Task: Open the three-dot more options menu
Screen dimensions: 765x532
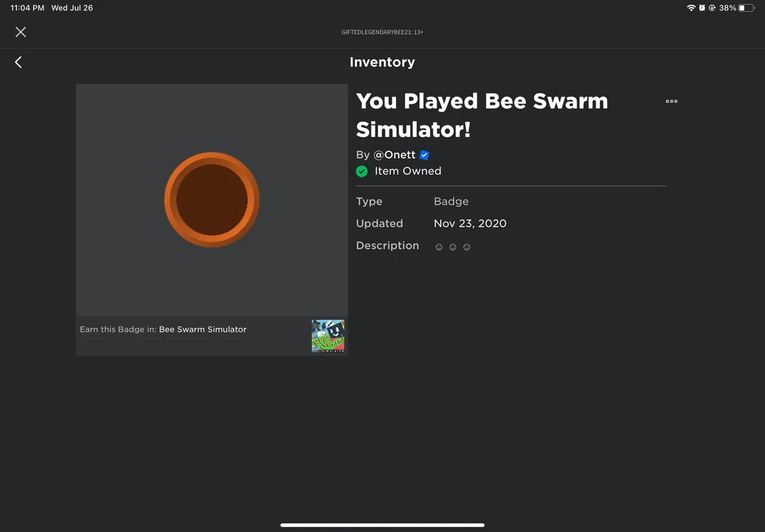Action: pyautogui.click(x=671, y=101)
